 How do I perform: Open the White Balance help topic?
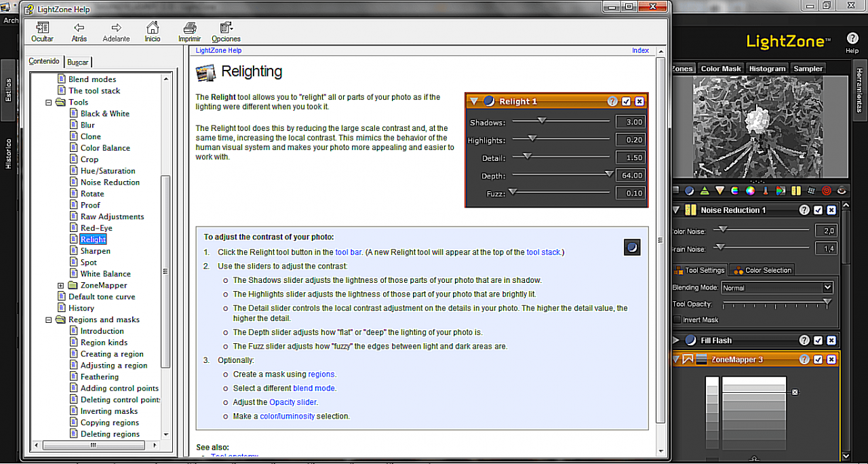pos(105,274)
